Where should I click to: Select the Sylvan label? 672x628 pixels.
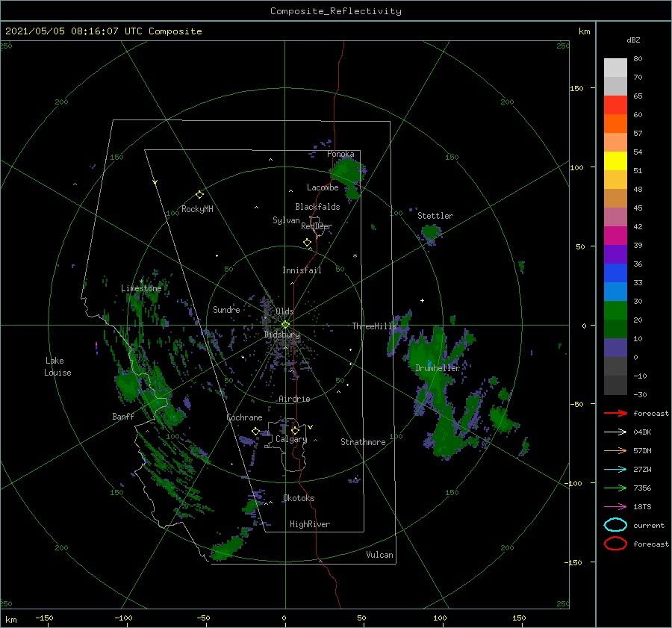coord(286,220)
